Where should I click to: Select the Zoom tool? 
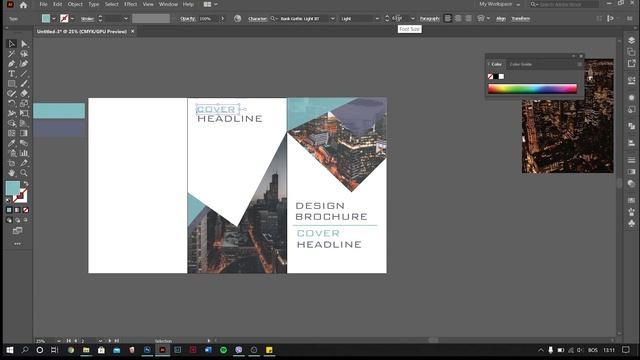(x=24, y=173)
